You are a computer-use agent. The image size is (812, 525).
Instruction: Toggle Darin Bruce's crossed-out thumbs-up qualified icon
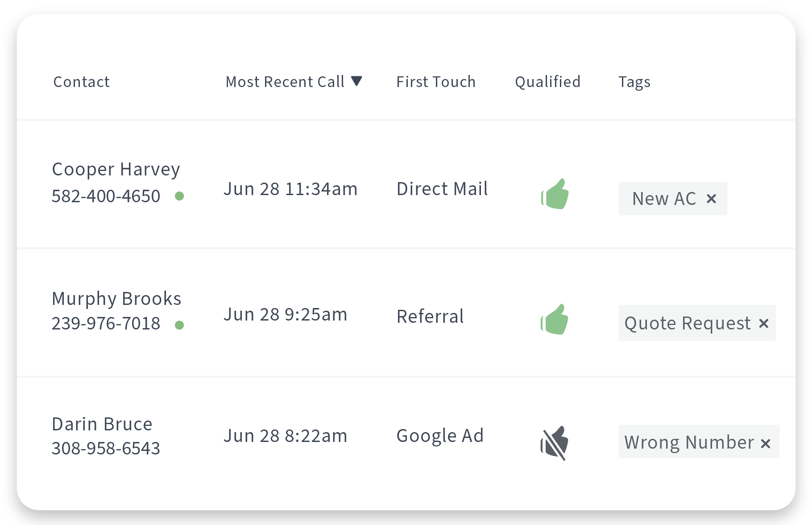point(555,443)
